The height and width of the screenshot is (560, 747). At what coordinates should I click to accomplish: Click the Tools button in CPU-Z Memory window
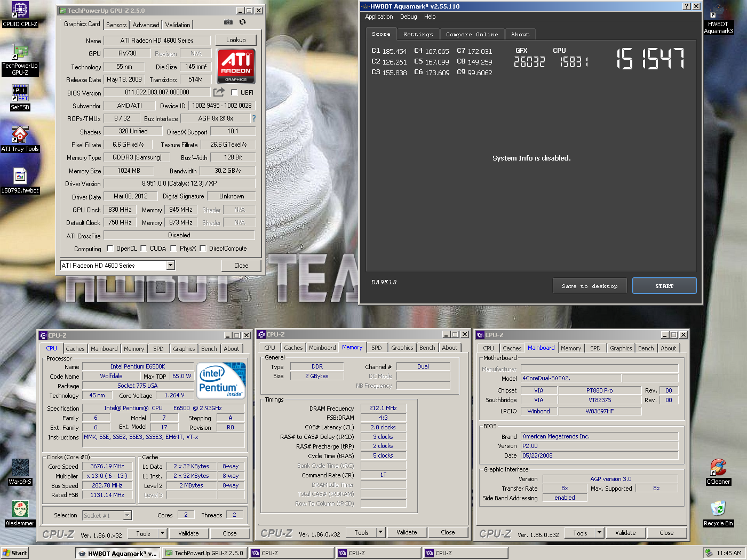[361, 532]
